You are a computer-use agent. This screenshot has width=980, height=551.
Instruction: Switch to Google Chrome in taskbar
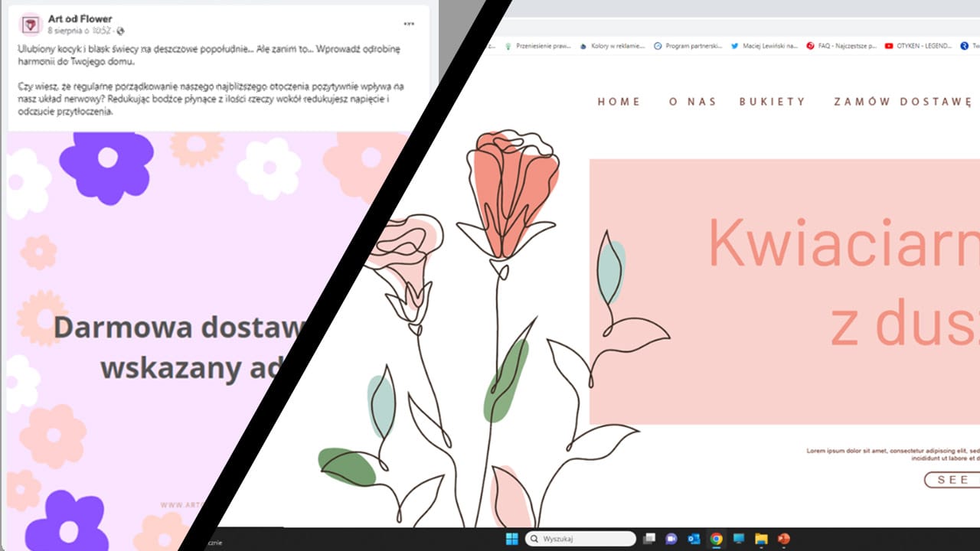tap(716, 539)
